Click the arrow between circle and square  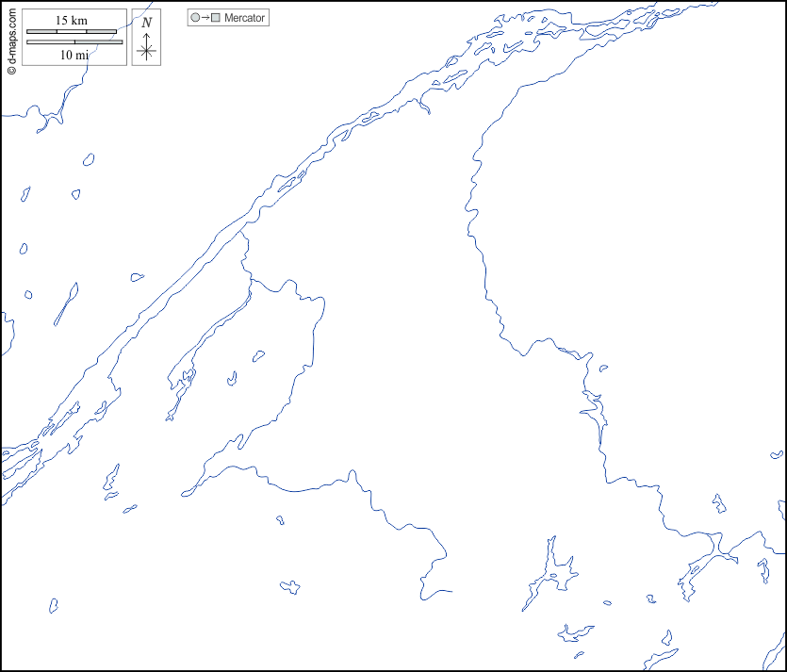click(x=205, y=18)
